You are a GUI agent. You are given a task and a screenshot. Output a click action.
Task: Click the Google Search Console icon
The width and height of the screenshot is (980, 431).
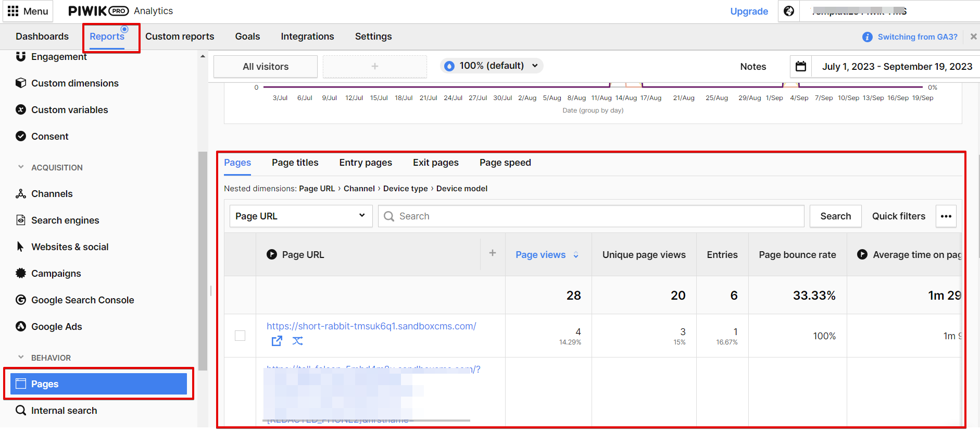(x=21, y=300)
